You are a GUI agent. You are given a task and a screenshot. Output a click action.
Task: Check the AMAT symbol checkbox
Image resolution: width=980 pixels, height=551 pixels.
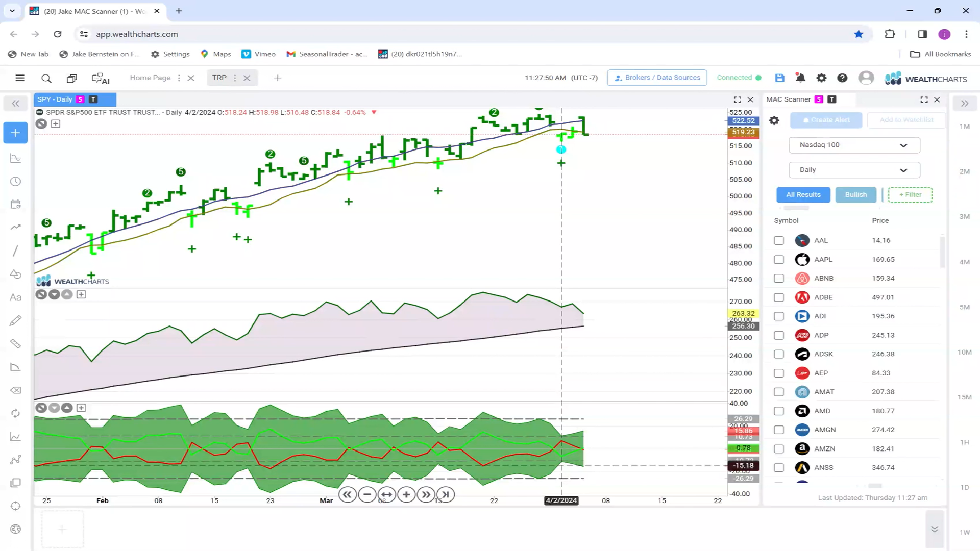pos(778,392)
